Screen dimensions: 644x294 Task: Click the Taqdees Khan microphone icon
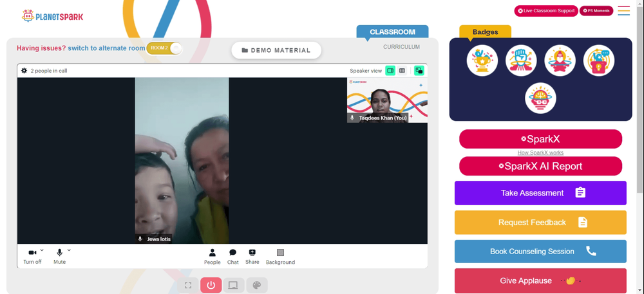[352, 118]
